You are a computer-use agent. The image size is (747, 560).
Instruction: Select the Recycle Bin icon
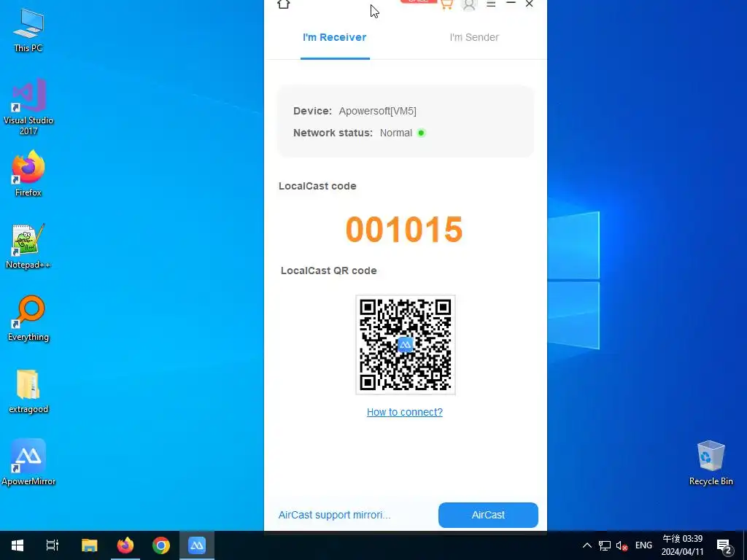coord(711,463)
